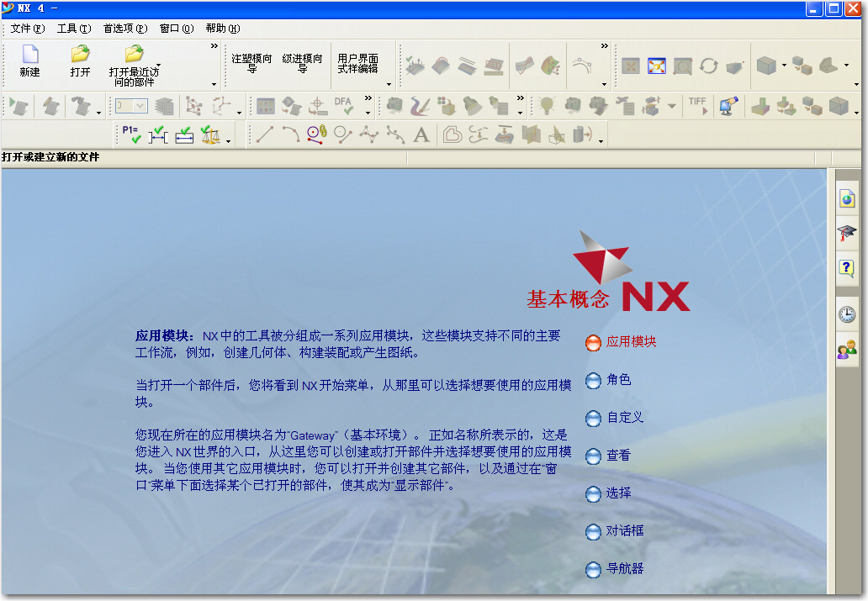Open the arrow beside 打开最近访问的部件
Screen dimensions: 868x601
click(158, 65)
